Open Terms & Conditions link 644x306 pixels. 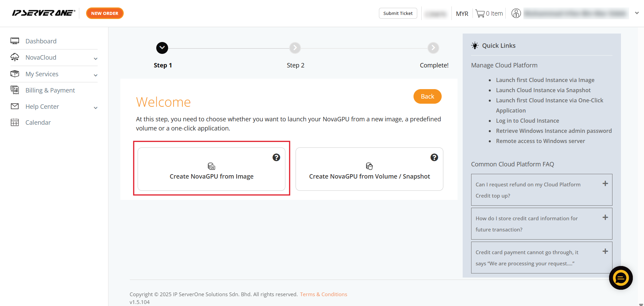click(x=323, y=294)
